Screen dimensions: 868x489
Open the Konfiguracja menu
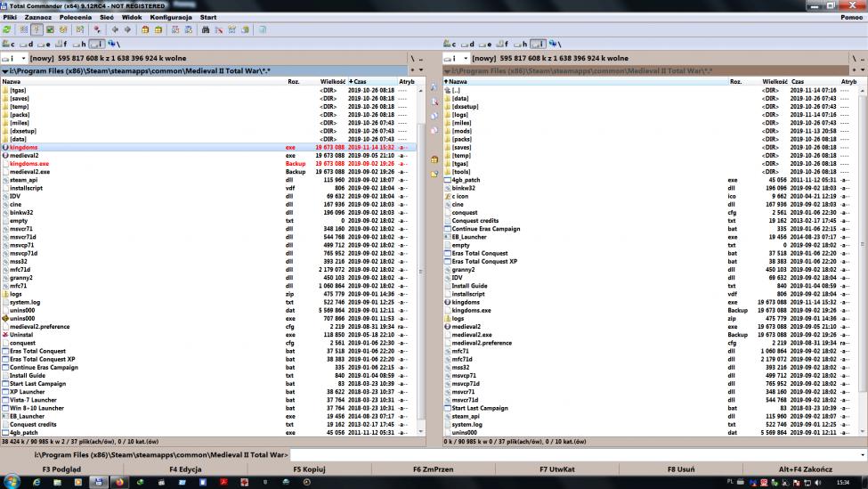(171, 17)
